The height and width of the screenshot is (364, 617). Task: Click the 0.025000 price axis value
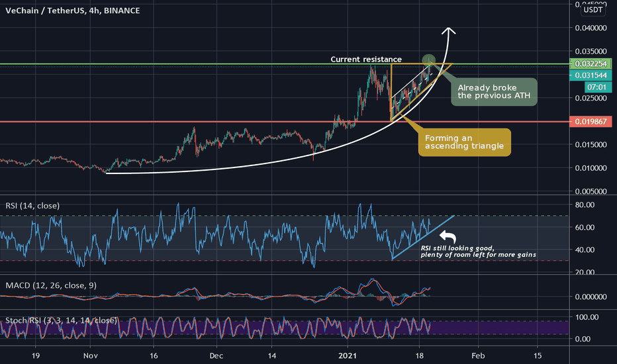point(591,98)
